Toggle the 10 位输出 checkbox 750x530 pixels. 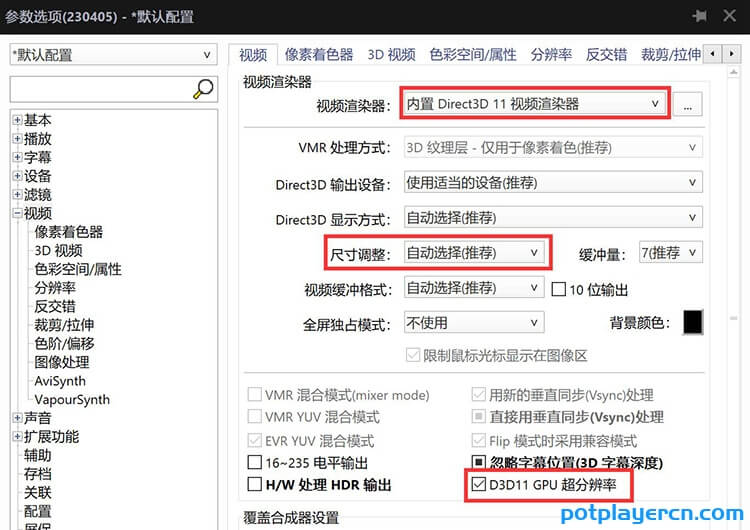click(560, 290)
